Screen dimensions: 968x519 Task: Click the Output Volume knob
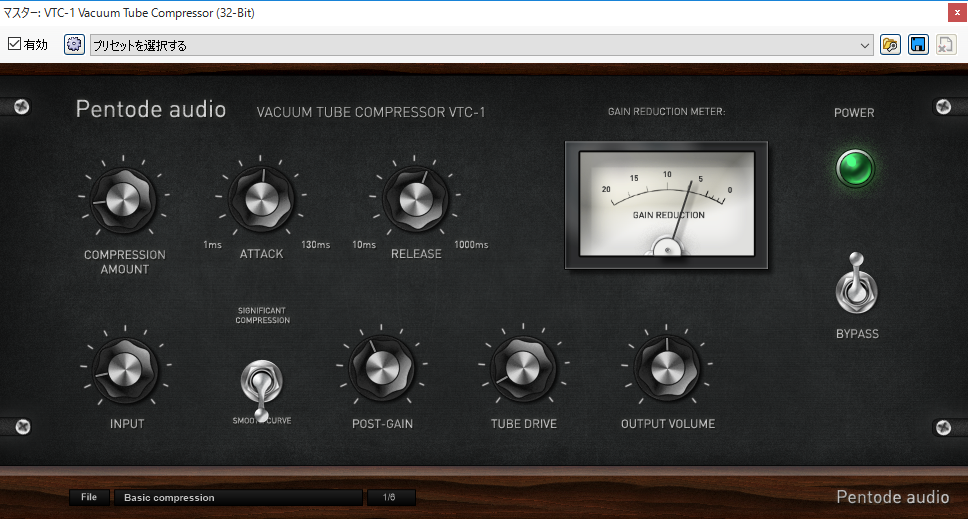667,368
